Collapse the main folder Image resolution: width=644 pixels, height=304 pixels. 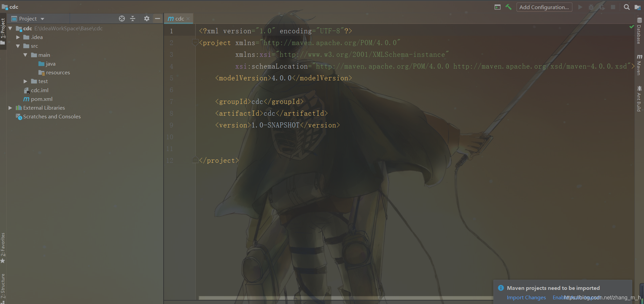tap(25, 55)
